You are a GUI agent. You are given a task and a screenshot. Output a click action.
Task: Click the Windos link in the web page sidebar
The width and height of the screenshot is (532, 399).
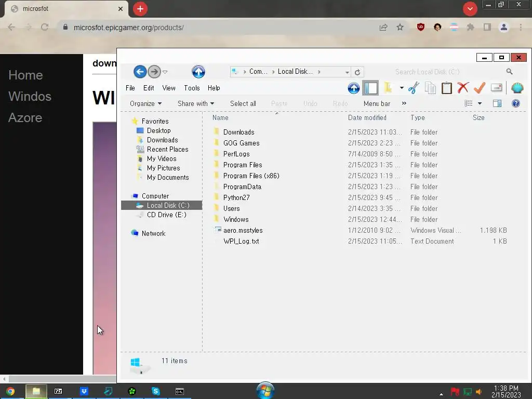pyautogui.click(x=30, y=96)
